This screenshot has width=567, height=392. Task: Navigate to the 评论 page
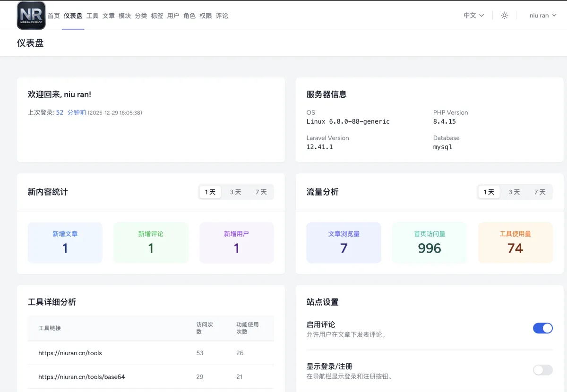click(x=222, y=16)
